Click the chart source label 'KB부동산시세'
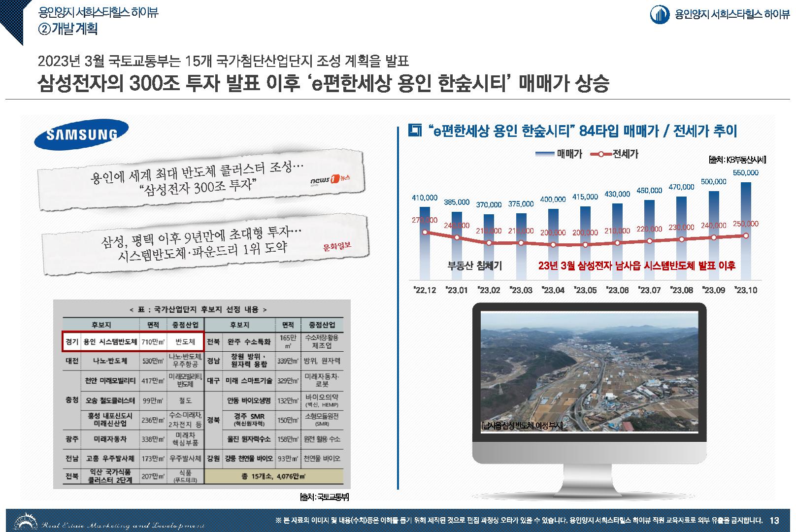Screen dimensions: 796x532 [737, 160]
